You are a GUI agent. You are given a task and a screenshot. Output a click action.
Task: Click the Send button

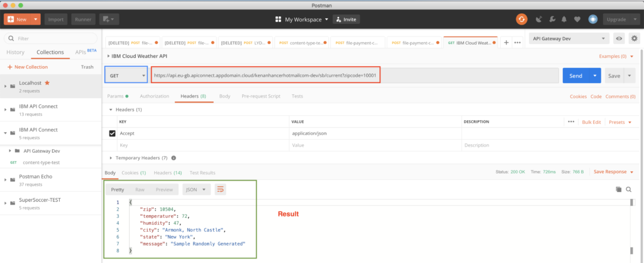tap(576, 76)
